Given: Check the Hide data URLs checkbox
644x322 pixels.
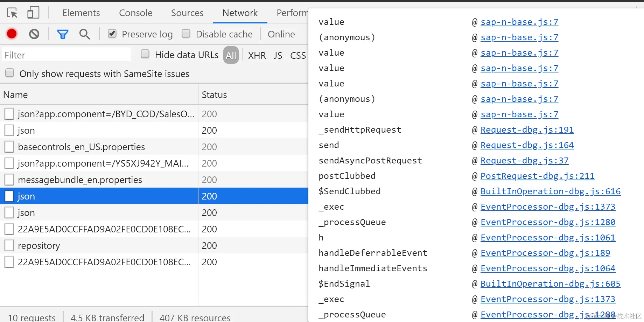Looking at the screenshot, I should tap(145, 54).
